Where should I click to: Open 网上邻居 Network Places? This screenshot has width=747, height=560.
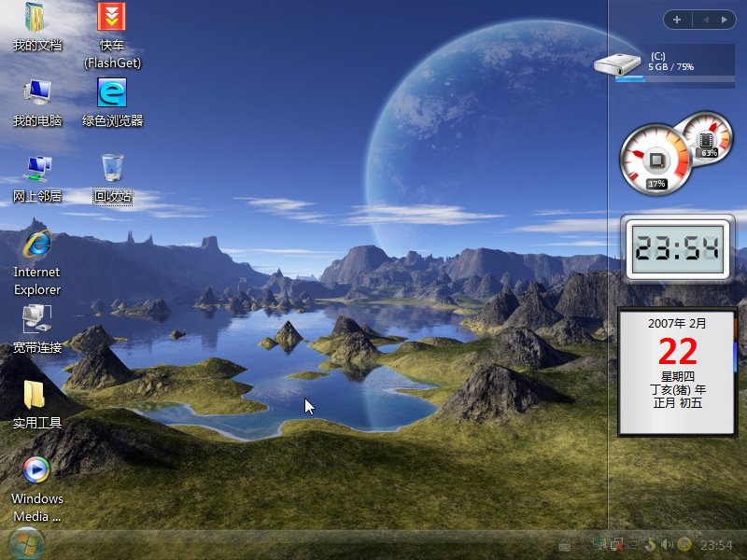pos(35,168)
